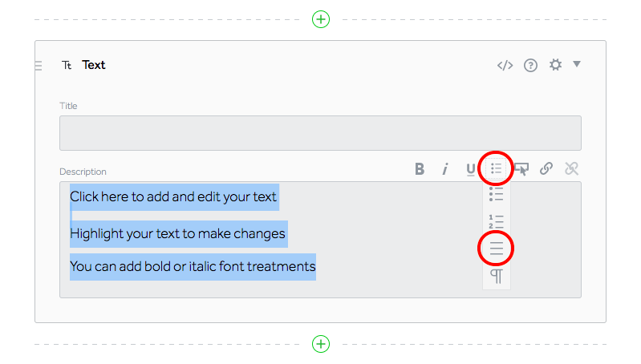Image resolution: width=641 pixels, height=364 pixels.
Task: Choose bulleted list from the list menu
Action: point(497,194)
